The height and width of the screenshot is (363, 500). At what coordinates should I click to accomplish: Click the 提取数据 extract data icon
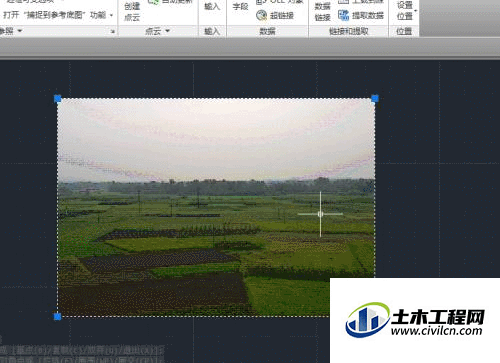343,15
